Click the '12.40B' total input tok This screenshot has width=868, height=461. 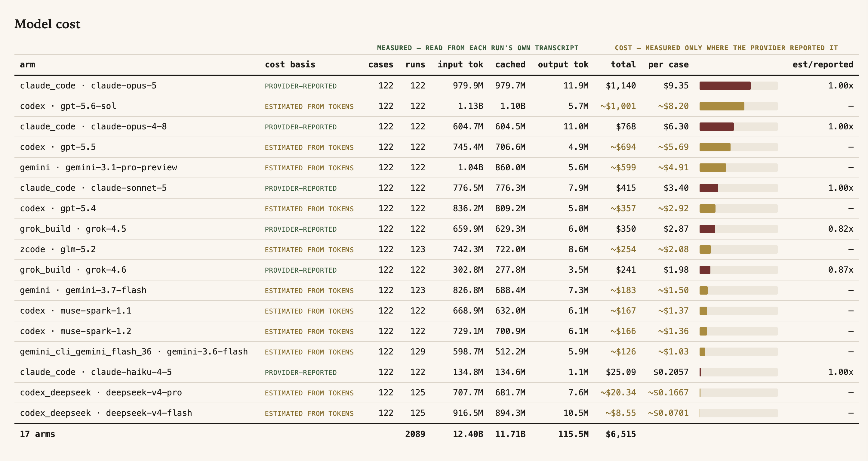[468, 434]
